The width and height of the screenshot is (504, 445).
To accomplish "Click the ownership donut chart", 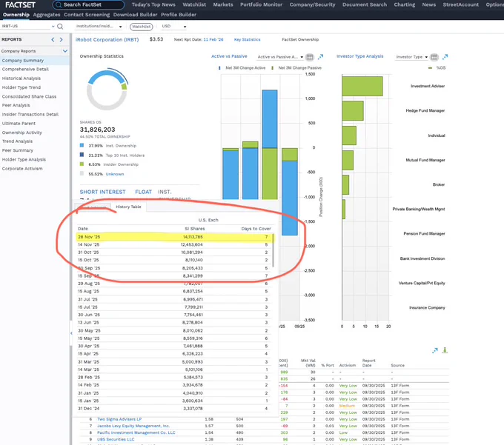I will pos(107,90).
